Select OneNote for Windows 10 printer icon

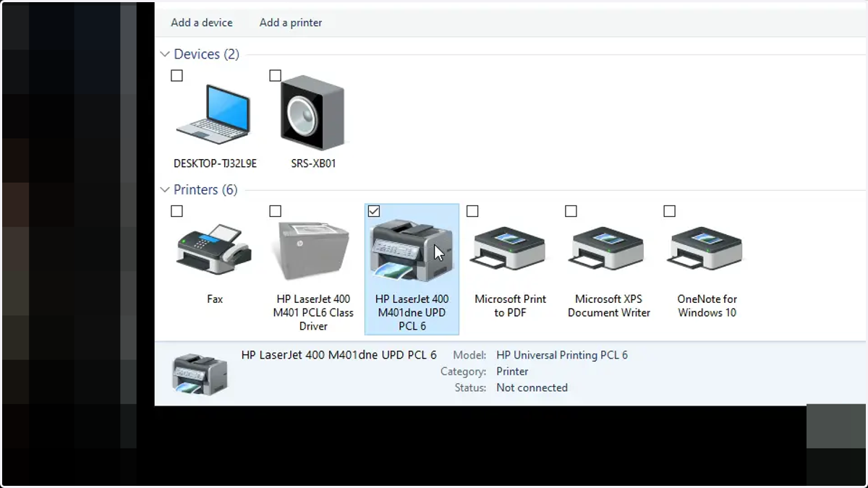pyautogui.click(x=707, y=249)
